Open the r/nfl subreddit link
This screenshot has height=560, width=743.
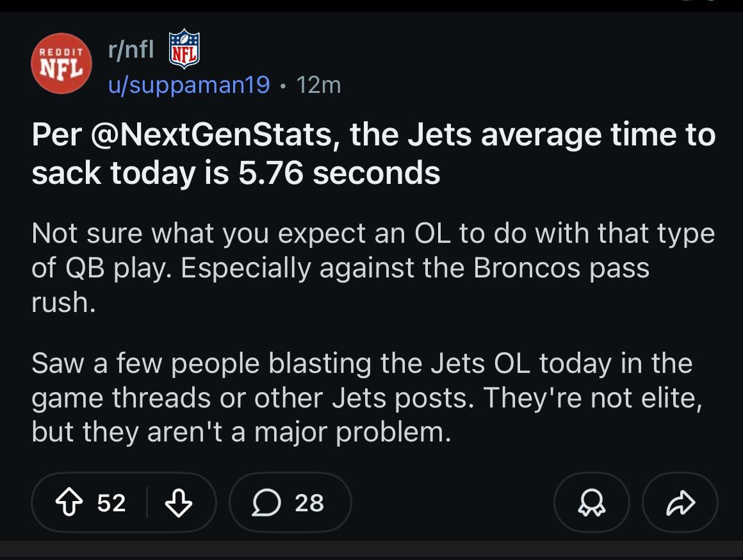(x=131, y=49)
